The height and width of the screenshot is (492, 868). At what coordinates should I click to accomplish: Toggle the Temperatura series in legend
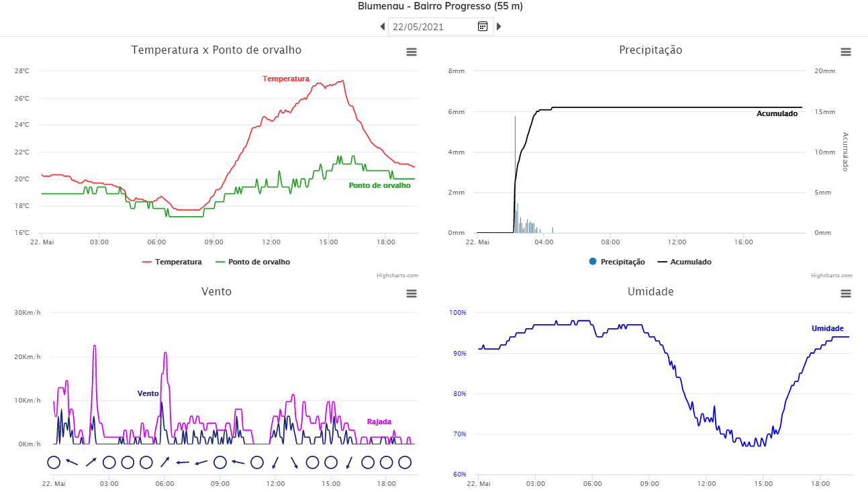click(172, 262)
